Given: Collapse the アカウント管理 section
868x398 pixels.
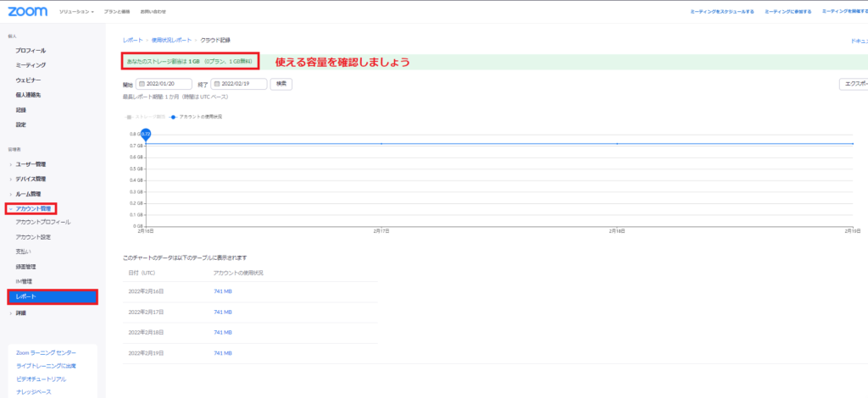Looking at the screenshot, I should point(33,208).
